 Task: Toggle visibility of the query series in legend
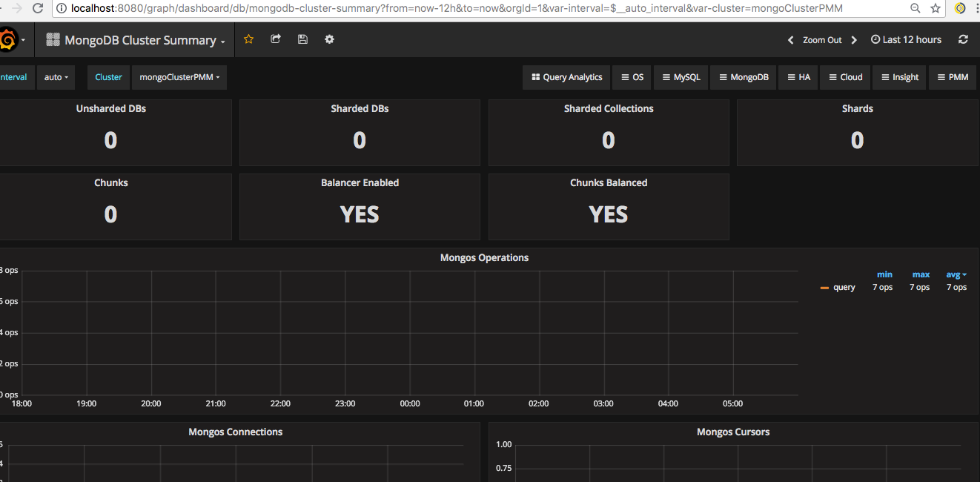click(844, 287)
